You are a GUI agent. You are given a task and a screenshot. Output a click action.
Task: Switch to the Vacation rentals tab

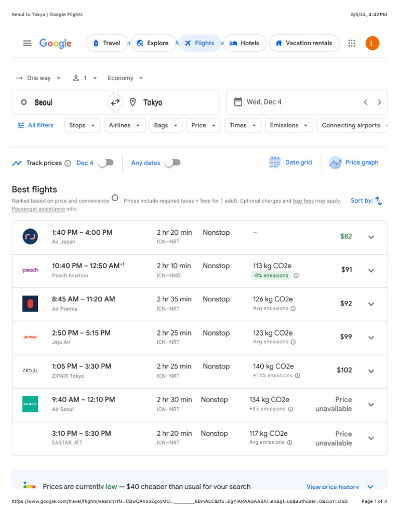click(x=304, y=43)
